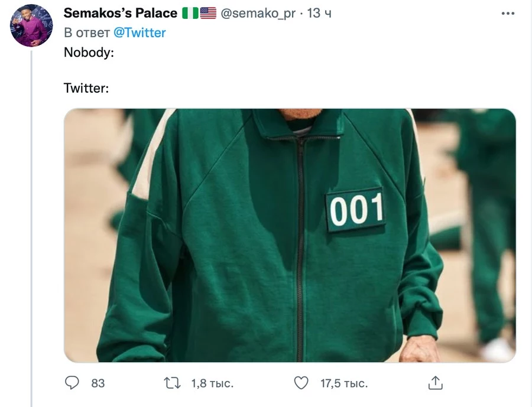Open the Semakos's Palace profile avatar
The width and height of the screenshot is (532, 407).
[x=31, y=25]
